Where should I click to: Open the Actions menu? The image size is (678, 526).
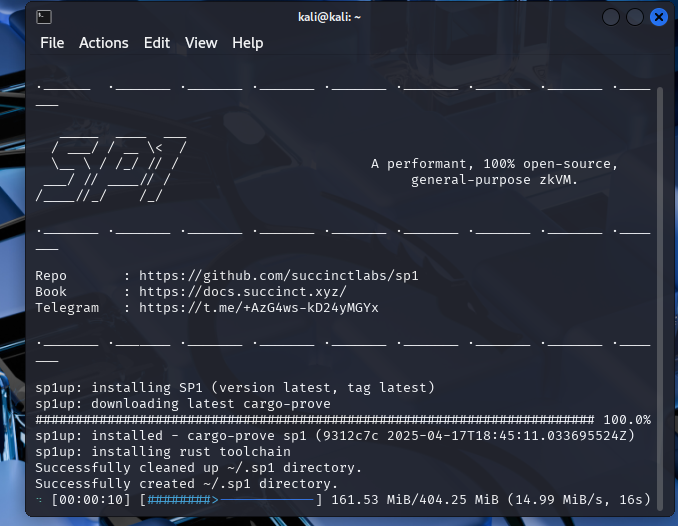pos(104,43)
